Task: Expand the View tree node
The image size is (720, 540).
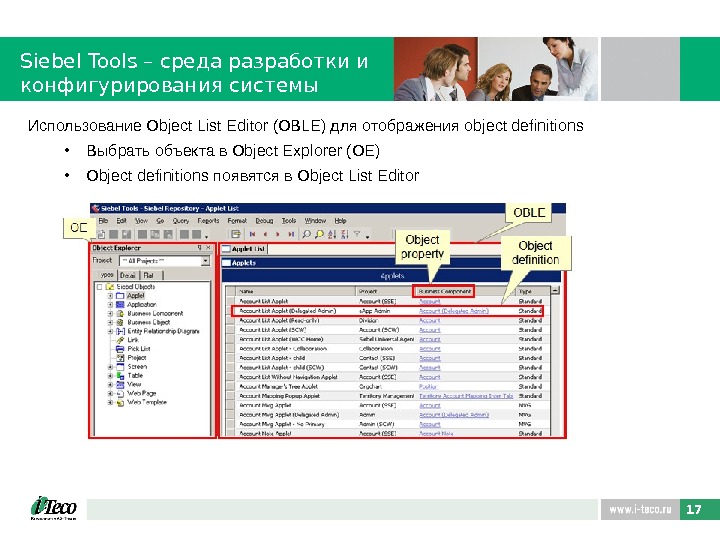Action: 110,385
